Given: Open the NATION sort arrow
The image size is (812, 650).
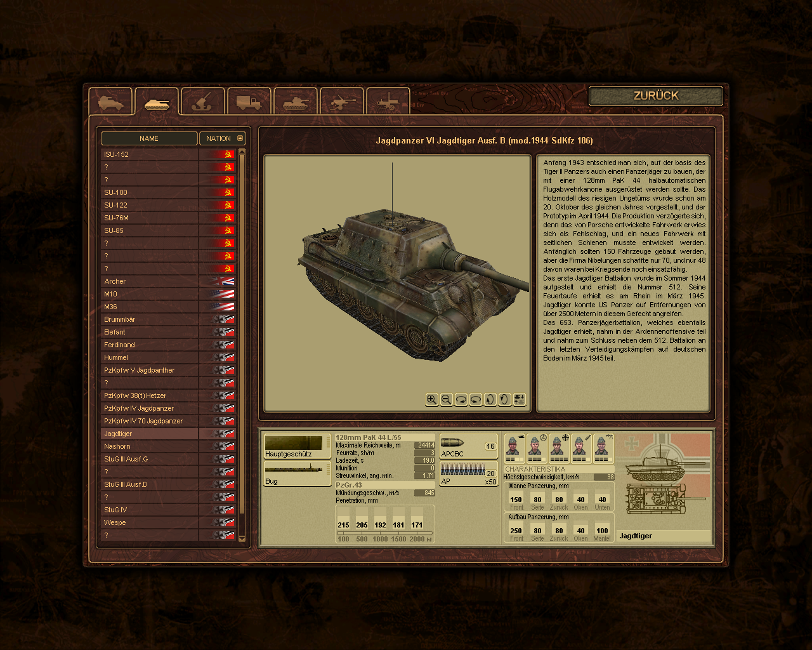Looking at the screenshot, I should point(240,138).
